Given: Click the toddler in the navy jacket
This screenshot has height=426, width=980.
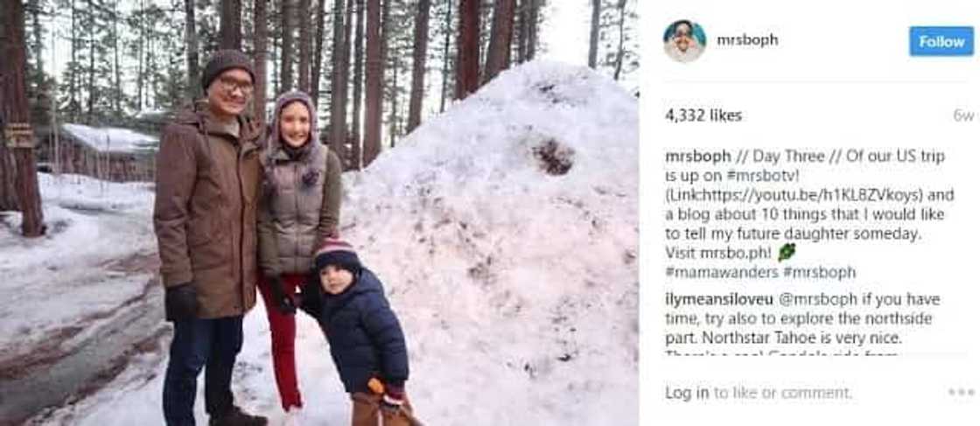Looking at the screenshot, I should 361,331.
